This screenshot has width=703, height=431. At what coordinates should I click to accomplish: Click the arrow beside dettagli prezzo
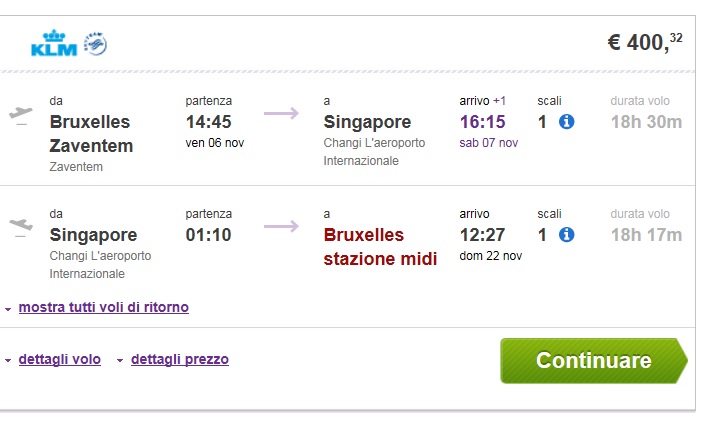tap(120, 360)
